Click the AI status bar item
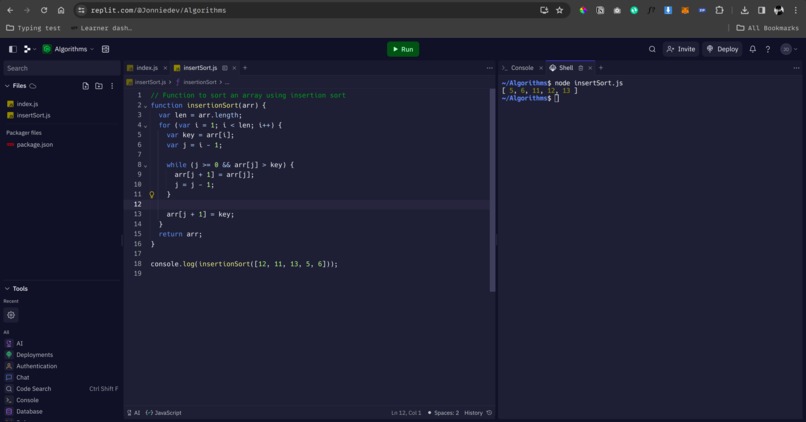Screen dimensions: 806x422 point(133,413)
